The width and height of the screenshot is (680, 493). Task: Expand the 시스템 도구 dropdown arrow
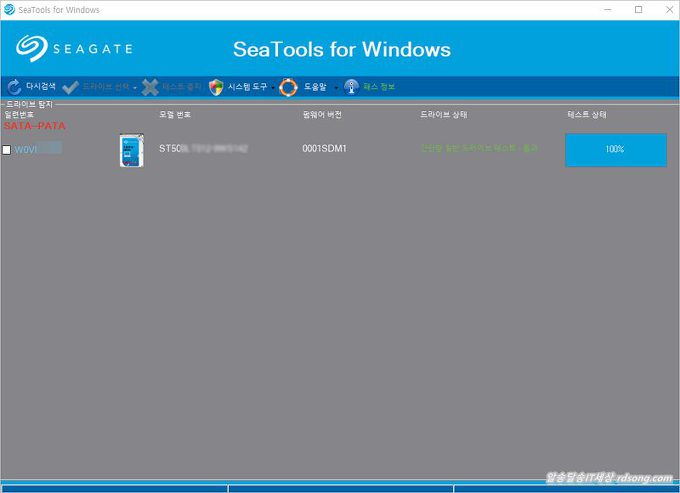273,88
